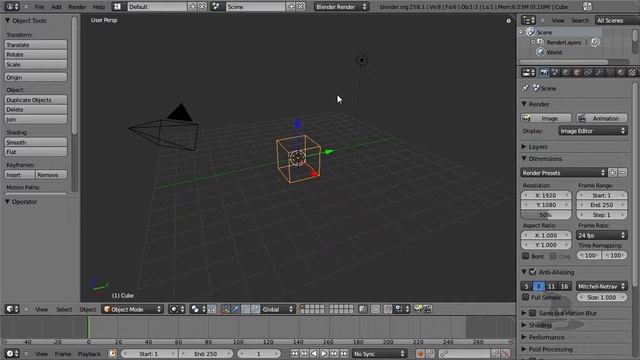Open the Mitchell-Netravali filter dropdown
Screen dimensions: 640x360
(x=602, y=286)
